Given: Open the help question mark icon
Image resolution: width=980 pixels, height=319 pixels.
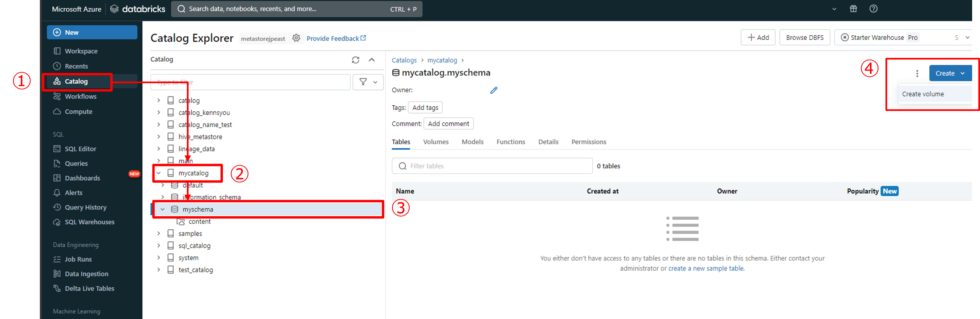Looking at the screenshot, I should point(874,9).
